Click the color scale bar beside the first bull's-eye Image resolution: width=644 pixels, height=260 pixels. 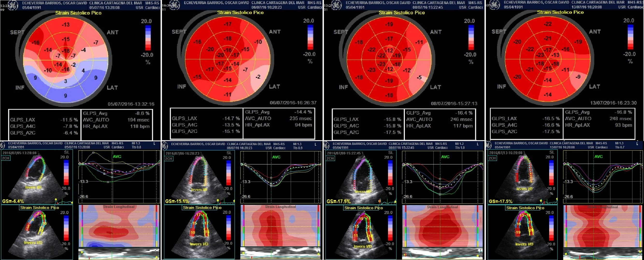coord(148,37)
